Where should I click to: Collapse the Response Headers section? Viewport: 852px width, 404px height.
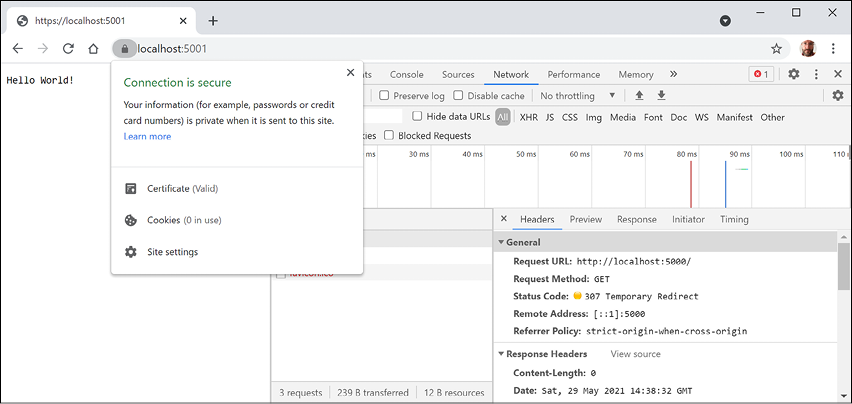(x=502, y=354)
